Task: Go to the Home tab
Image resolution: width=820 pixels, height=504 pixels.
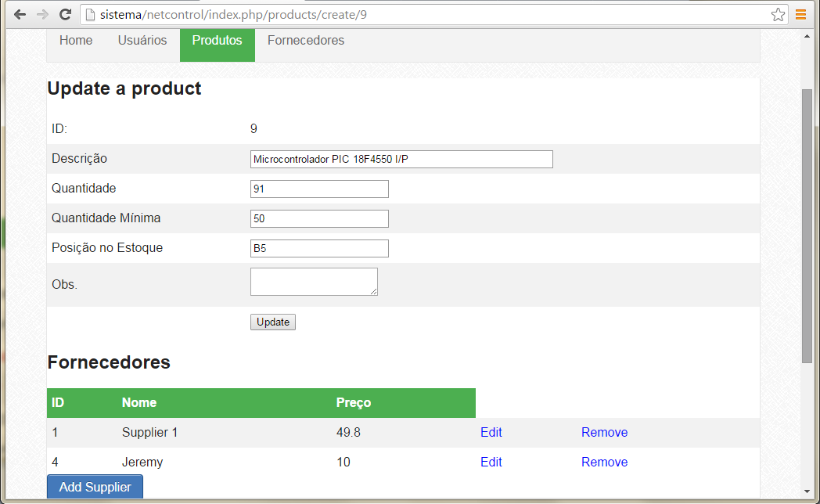Action: click(x=76, y=40)
